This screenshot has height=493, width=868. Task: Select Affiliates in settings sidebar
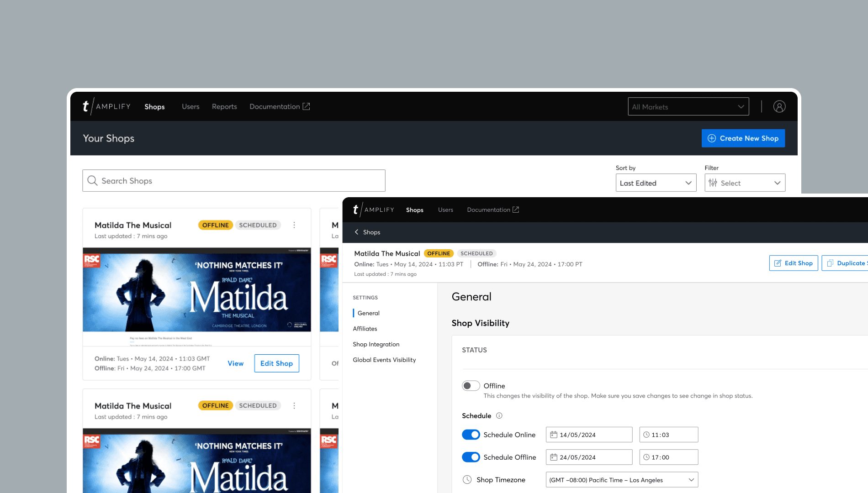point(365,329)
